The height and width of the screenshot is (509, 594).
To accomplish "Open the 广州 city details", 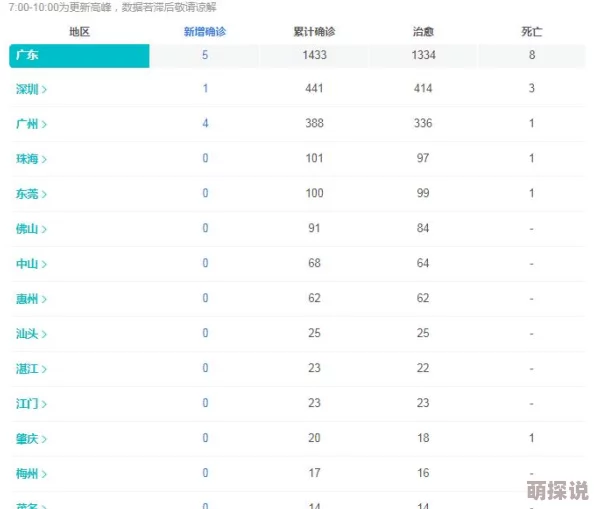I will click(31, 124).
